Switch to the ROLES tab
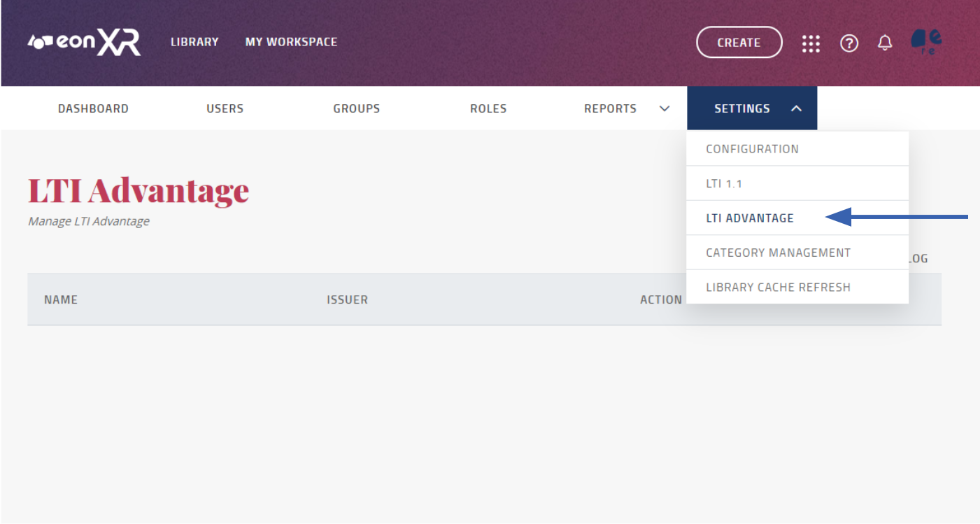 pos(488,108)
